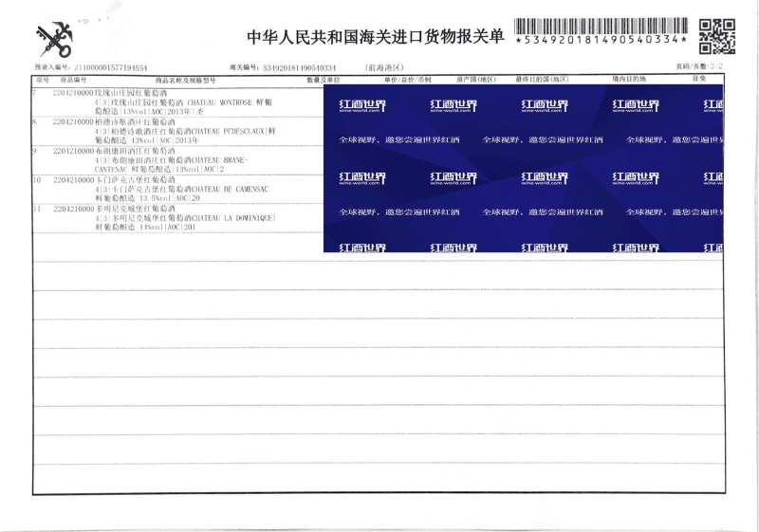Click the CANTENAC 鲜葡萄酿造 line in row 9
The height and width of the screenshot is (532, 759).
tap(159, 169)
